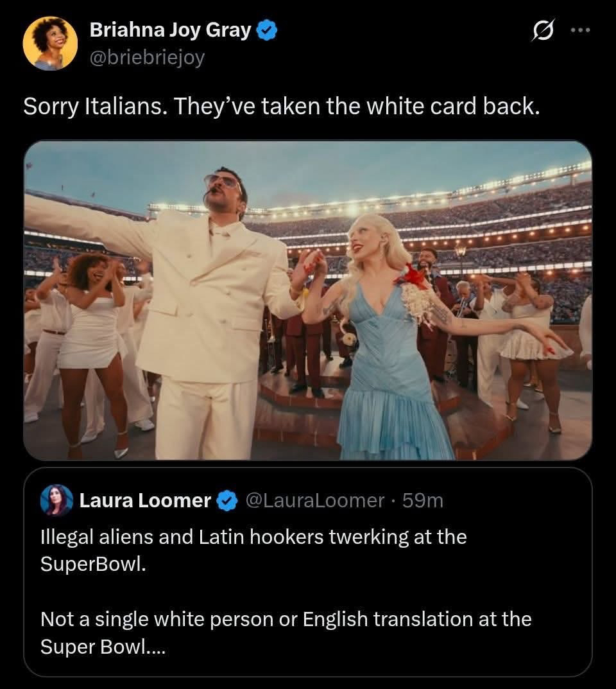The image size is (616, 689).
Task: Click the Laura Loomer display name
Action: point(145,500)
